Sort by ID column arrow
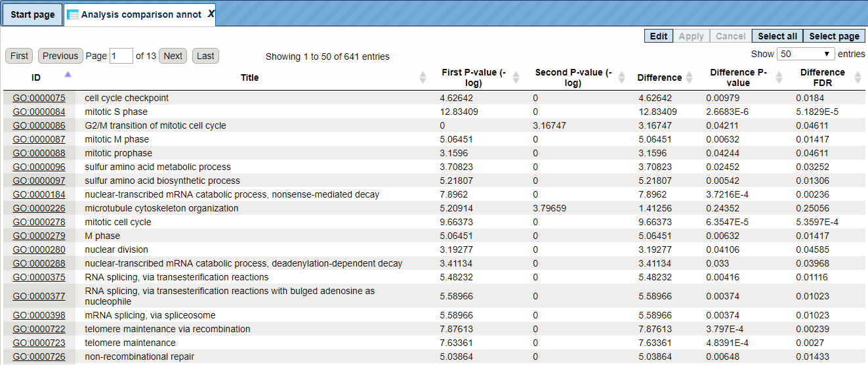Image resolution: width=868 pixels, height=365 pixels. (68, 74)
